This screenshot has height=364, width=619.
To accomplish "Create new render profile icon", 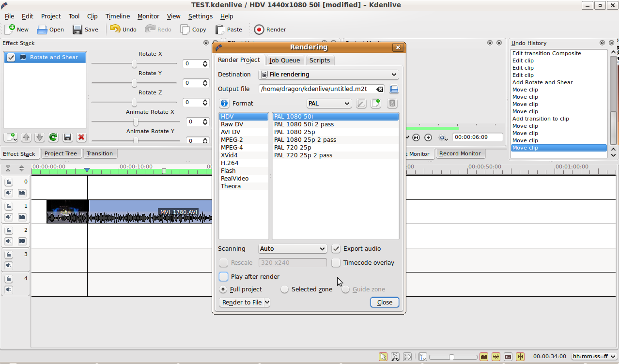I will (x=376, y=104).
